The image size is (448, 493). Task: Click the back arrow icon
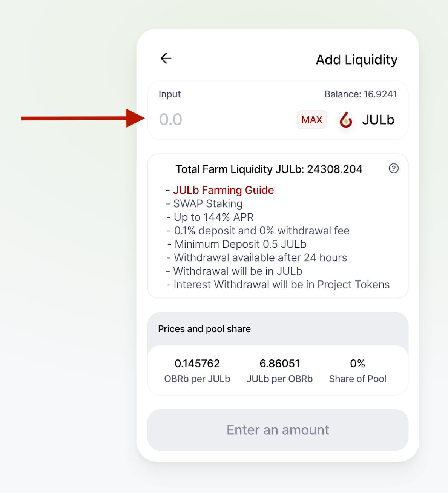(x=166, y=59)
